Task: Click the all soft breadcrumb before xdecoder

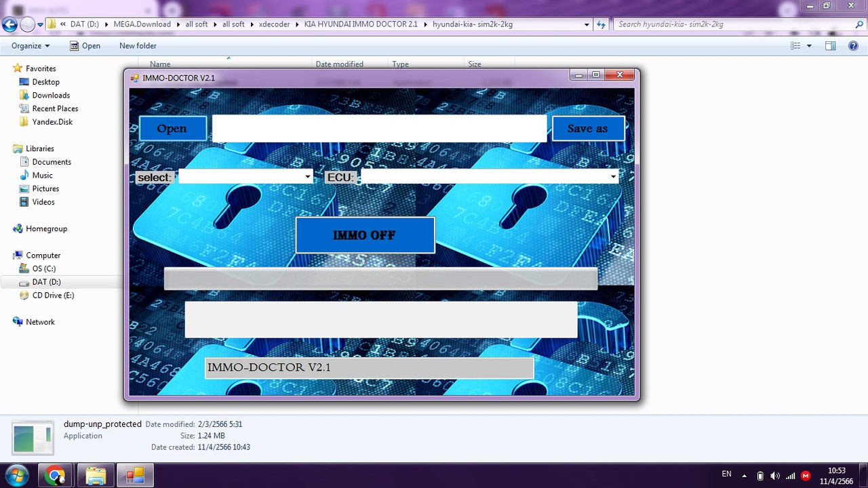Action: (233, 24)
